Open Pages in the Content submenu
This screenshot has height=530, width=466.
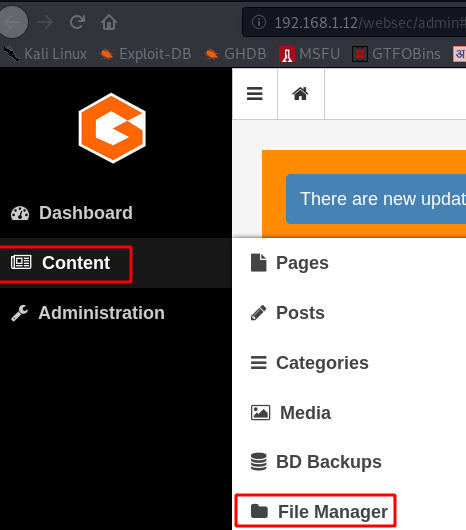pos(290,263)
